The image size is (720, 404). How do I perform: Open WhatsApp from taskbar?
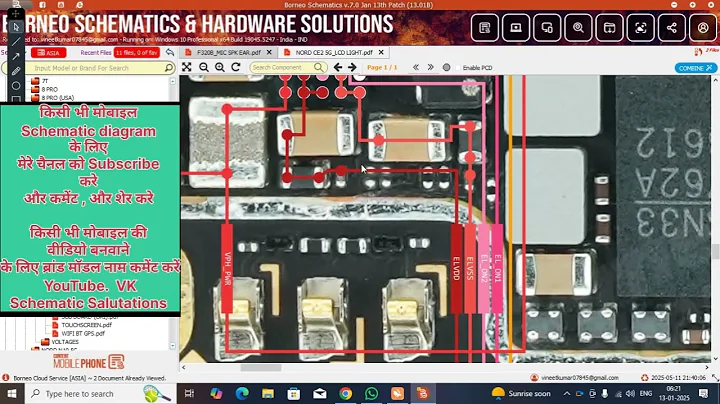click(x=371, y=393)
